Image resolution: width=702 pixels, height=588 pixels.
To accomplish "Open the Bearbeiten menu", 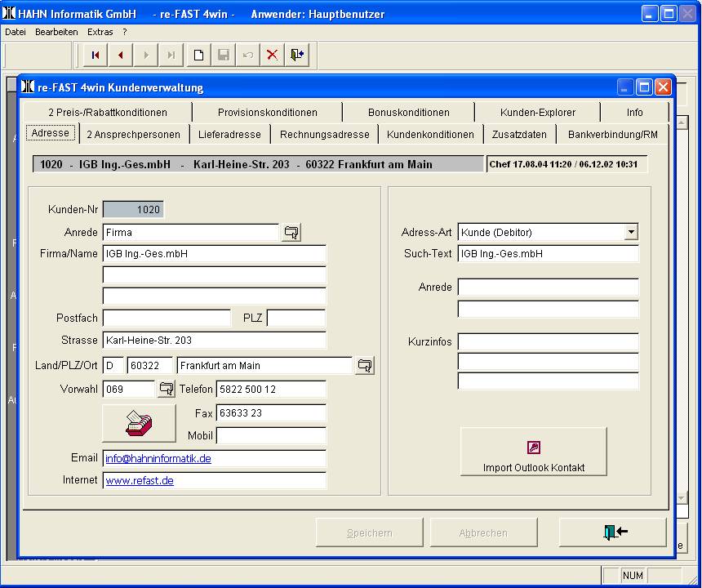I will coord(56,32).
